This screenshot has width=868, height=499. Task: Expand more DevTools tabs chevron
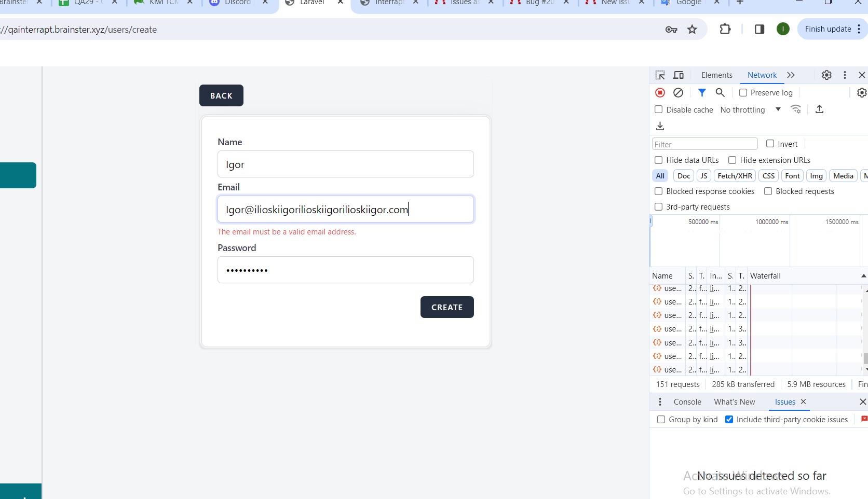click(x=791, y=75)
